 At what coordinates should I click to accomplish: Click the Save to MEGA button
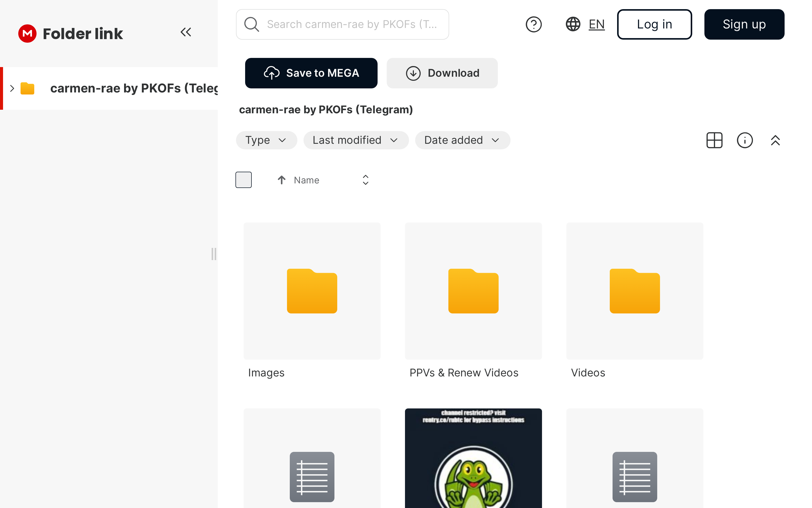coord(311,73)
